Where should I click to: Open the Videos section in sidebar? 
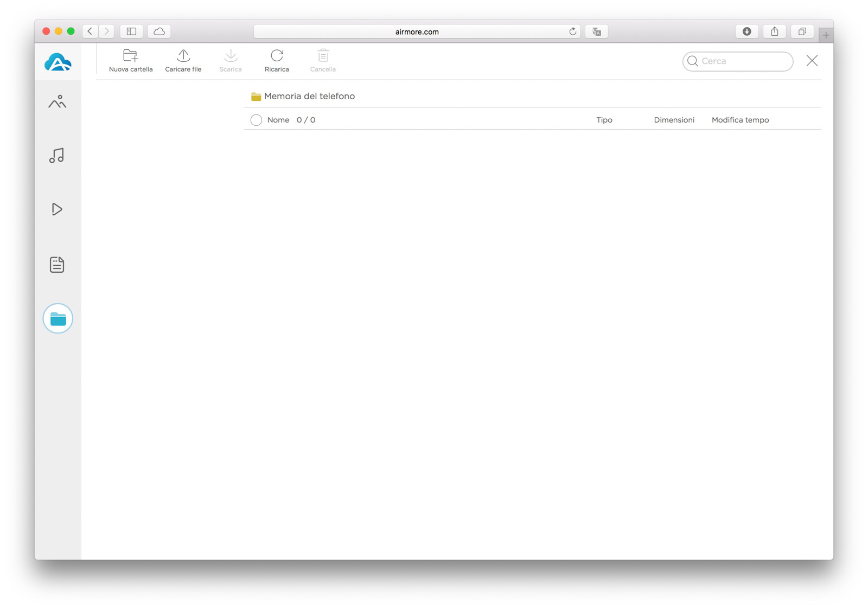click(57, 209)
